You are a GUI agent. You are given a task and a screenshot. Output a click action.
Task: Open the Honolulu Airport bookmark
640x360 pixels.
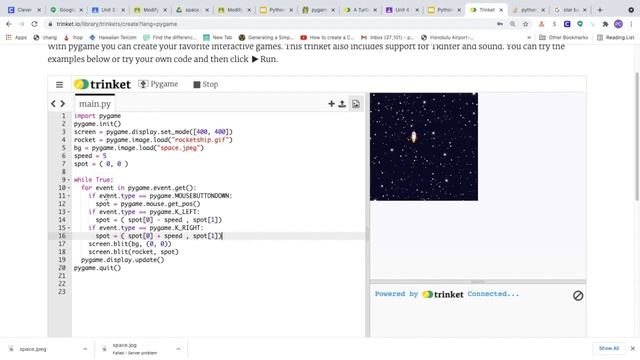tap(447, 38)
